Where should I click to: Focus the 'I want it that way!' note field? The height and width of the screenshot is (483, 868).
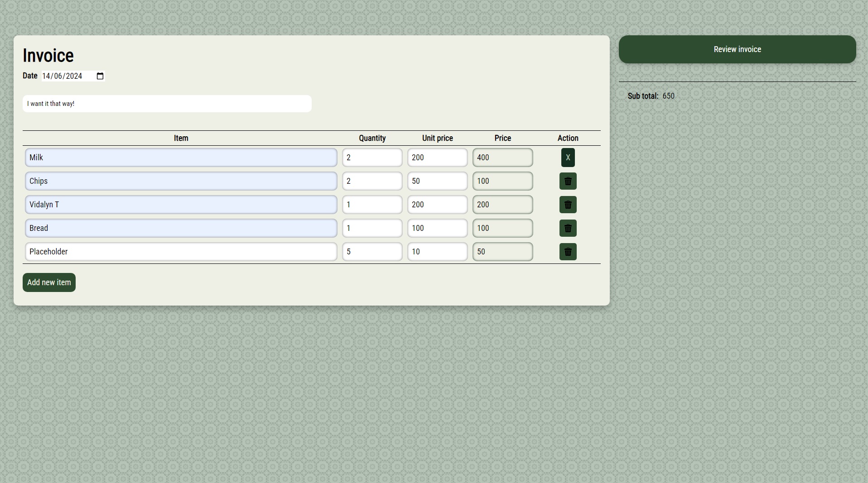(x=167, y=104)
